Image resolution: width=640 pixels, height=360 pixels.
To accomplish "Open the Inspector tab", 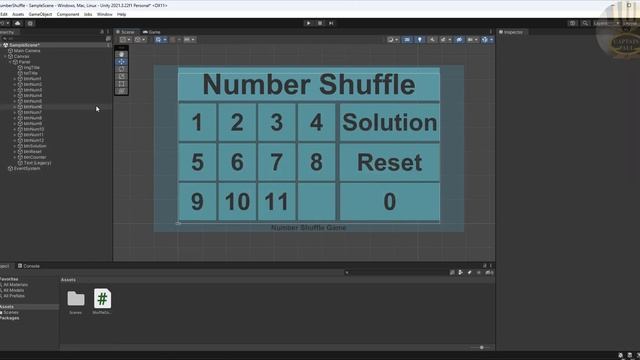I will pos(511,32).
